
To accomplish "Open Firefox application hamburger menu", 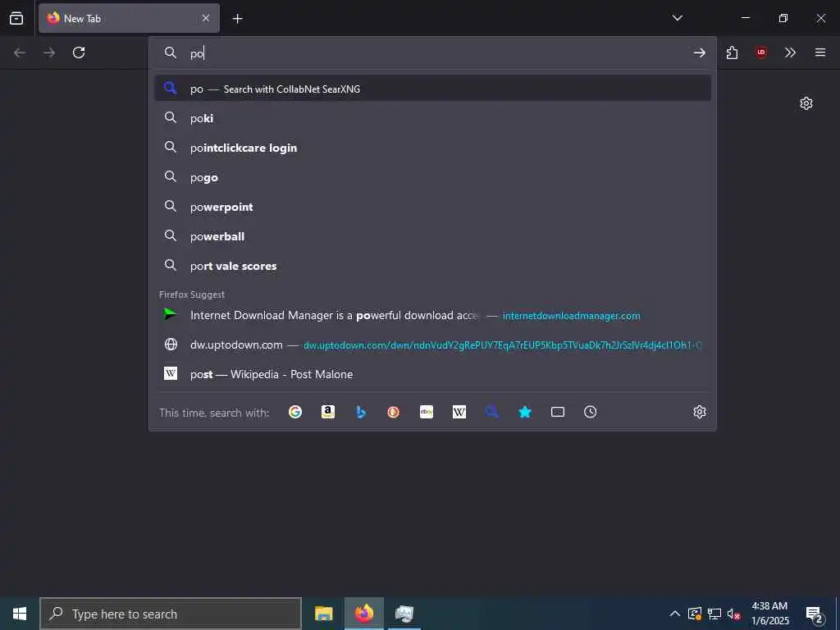I will (x=820, y=52).
